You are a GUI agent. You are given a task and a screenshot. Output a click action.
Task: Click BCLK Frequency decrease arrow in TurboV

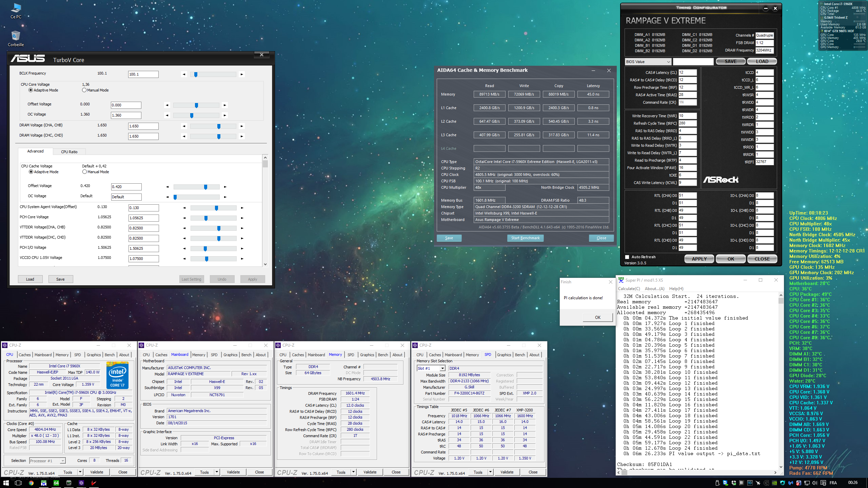point(184,74)
